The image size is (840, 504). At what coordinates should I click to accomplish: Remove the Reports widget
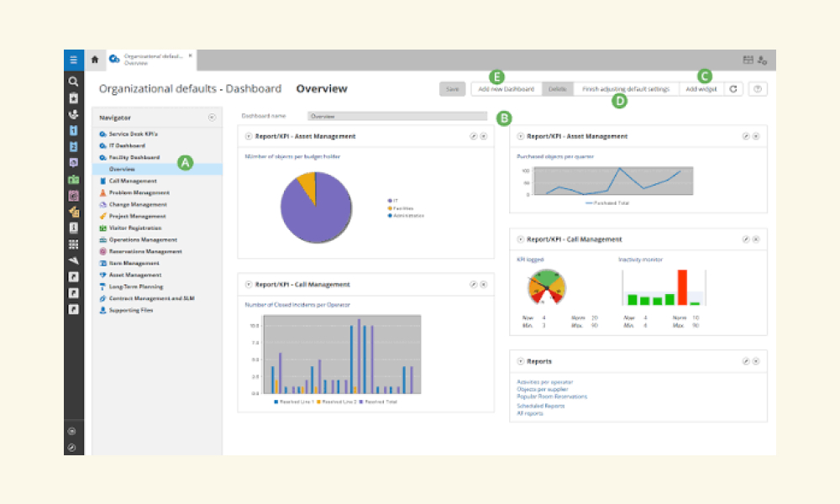tap(756, 361)
